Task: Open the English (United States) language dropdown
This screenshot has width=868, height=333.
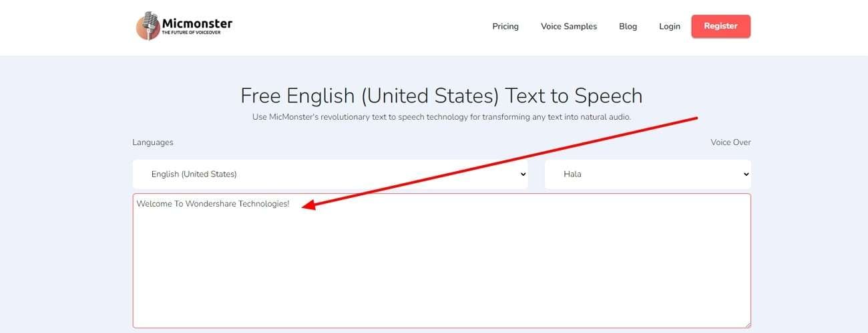Action: [330, 174]
